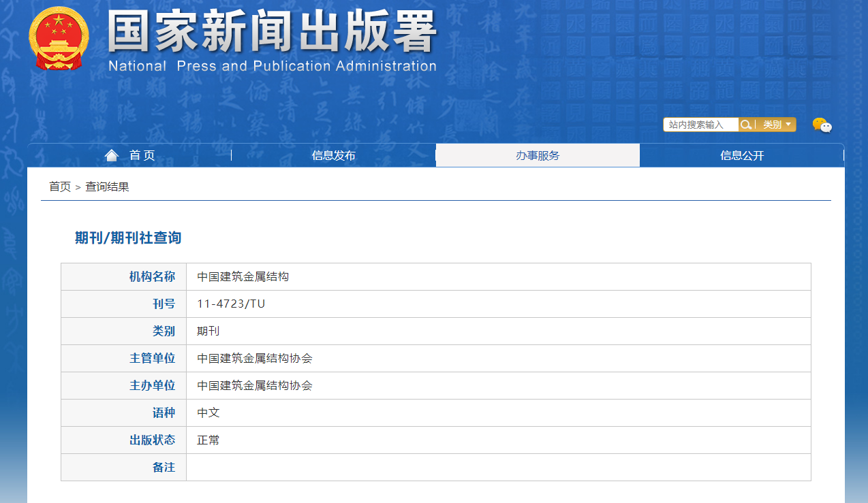This screenshot has height=503, width=868.
Task: Click the 期刊/期刊社查询 section heading
Action: [x=128, y=238]
